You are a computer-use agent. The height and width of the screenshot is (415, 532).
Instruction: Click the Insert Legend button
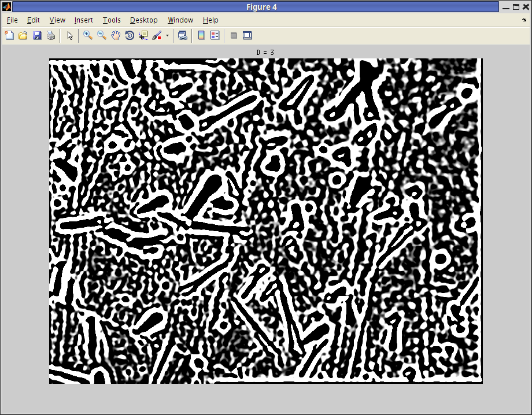(x=215, y=35)
